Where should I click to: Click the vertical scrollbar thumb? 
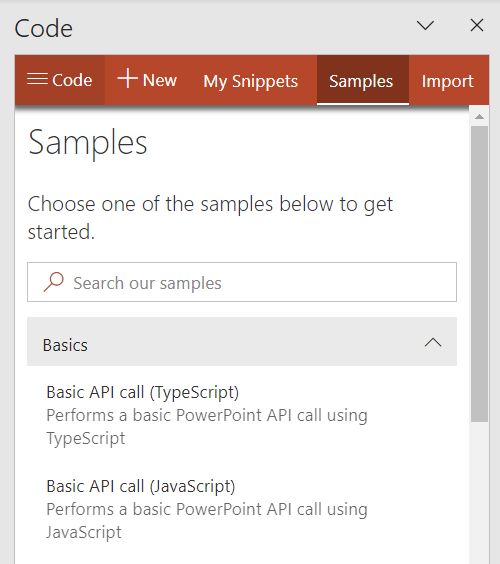pos(479,274)
